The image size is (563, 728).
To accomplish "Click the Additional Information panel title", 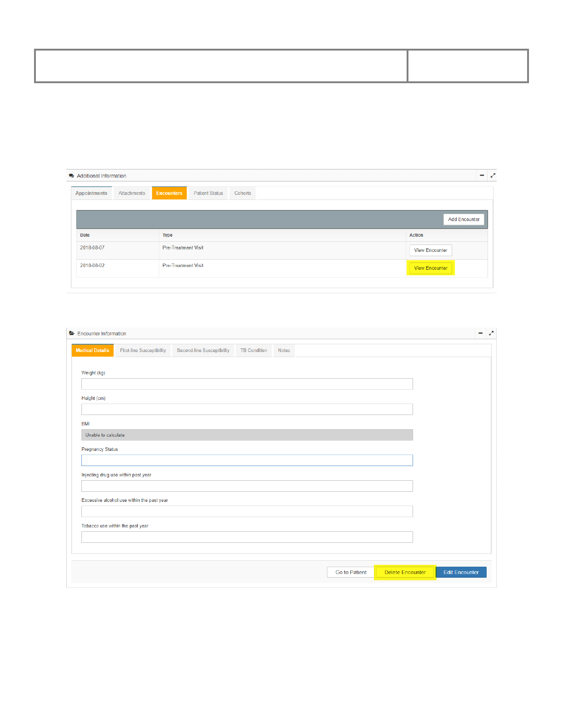I will pos(102,176).
